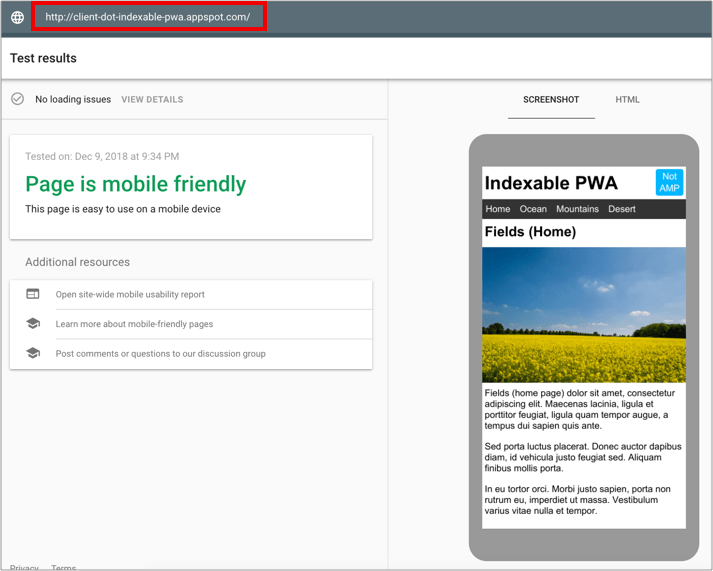Click the checkmark icon beside No loading issues
713x571 pixels.
pyautogui.click(x=17, y=99)
